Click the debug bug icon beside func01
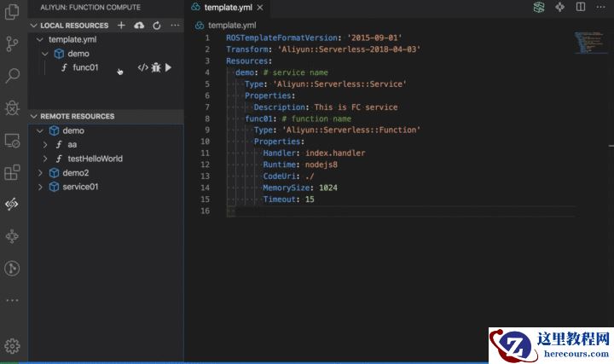The width and height of the screenshot is (614, 364). tap(156, 67)
